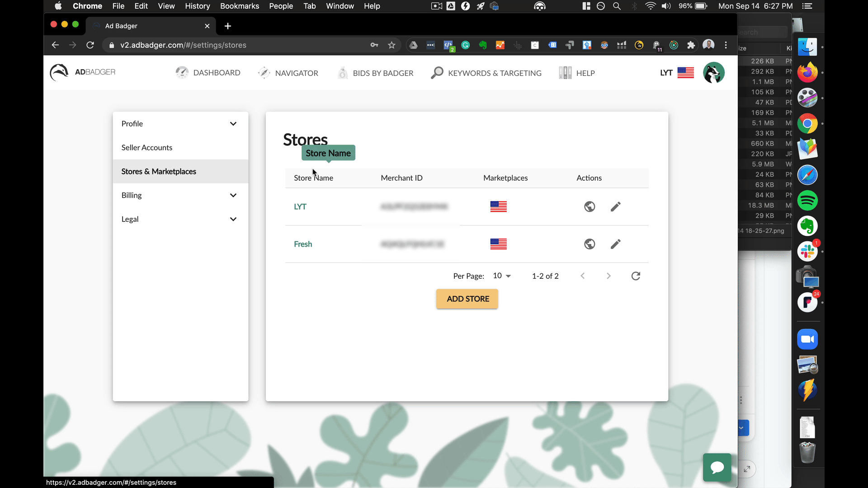Open the macOS Spotlight search

[617, 6]
